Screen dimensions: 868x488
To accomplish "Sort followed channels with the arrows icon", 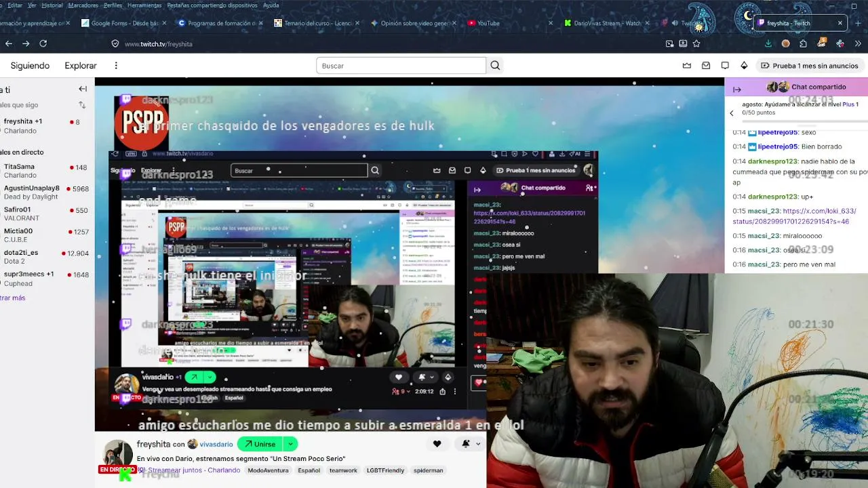I will (x=82, y=105).
